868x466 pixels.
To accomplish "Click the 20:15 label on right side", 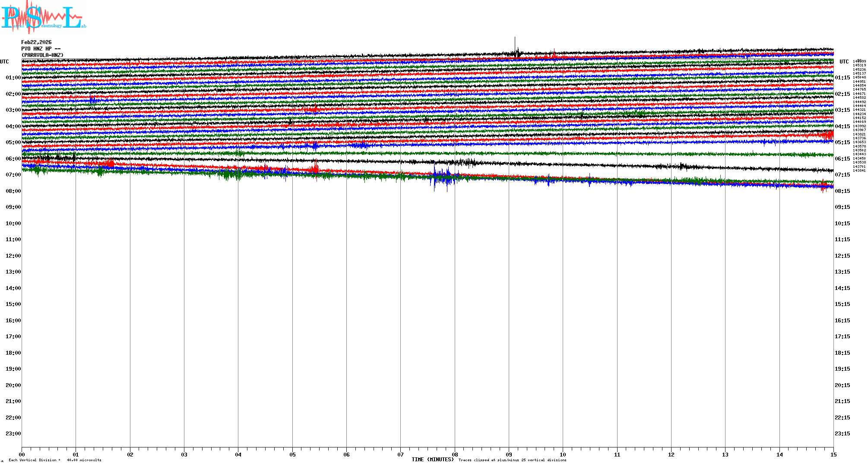I will pos(842,385).
